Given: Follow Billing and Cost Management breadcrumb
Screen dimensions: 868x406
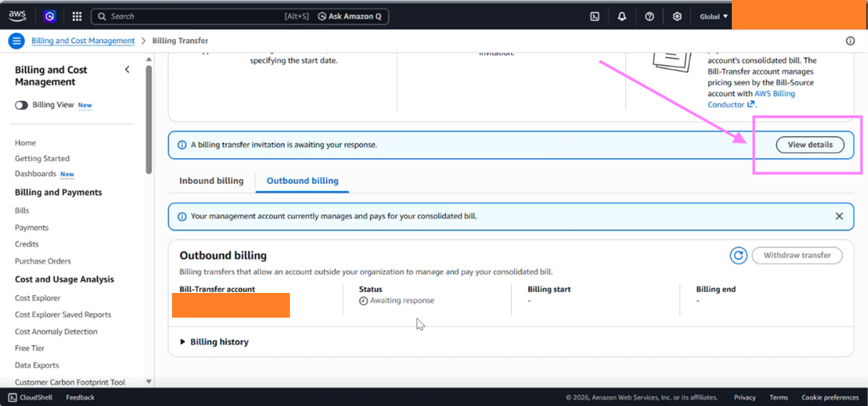Looking at the screenshot, I should point(83,41).
